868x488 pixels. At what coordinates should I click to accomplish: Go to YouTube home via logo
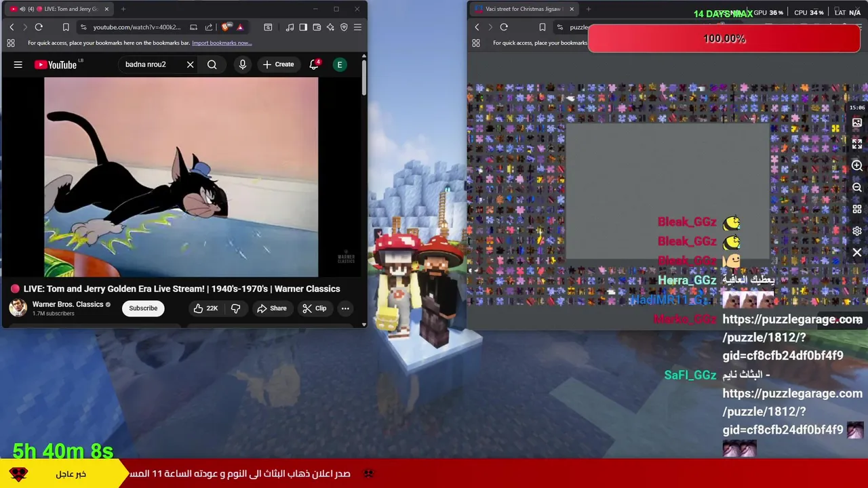(56, 65)
